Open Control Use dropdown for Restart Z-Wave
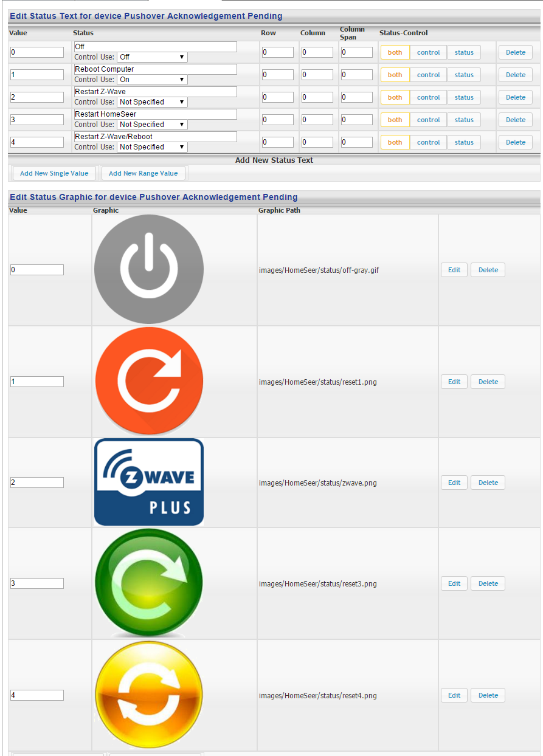543x756 pixels. (152, 102)
